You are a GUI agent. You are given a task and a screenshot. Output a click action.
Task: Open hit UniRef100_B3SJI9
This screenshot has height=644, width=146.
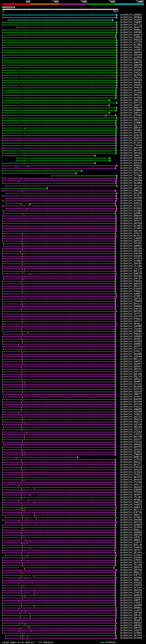point(131,173)
